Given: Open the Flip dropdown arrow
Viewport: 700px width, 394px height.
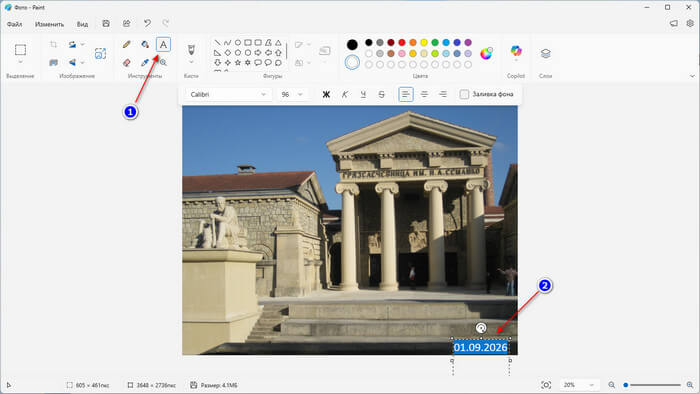Looking at the screenshot, I should click(82, 62).
